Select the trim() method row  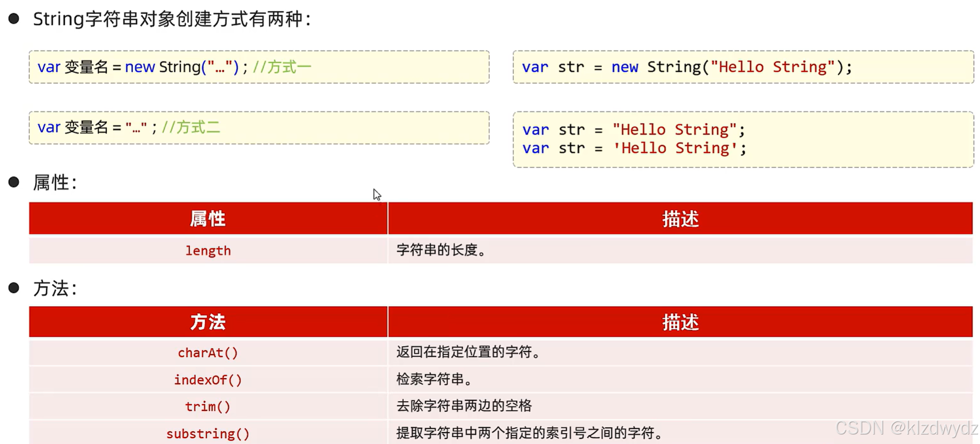(208, 406)
